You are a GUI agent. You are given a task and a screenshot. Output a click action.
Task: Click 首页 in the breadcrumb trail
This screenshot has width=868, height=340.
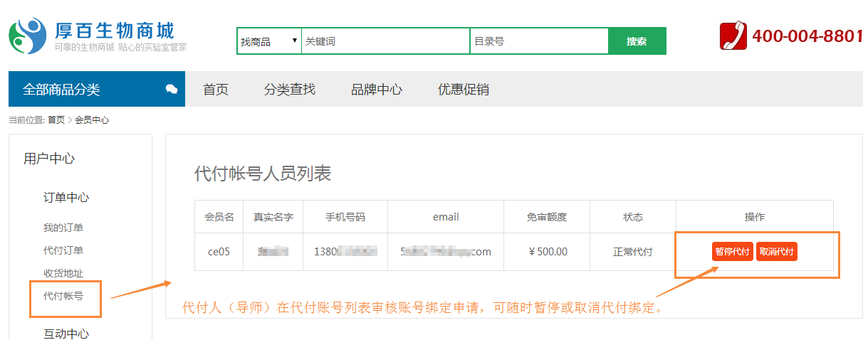56,120
